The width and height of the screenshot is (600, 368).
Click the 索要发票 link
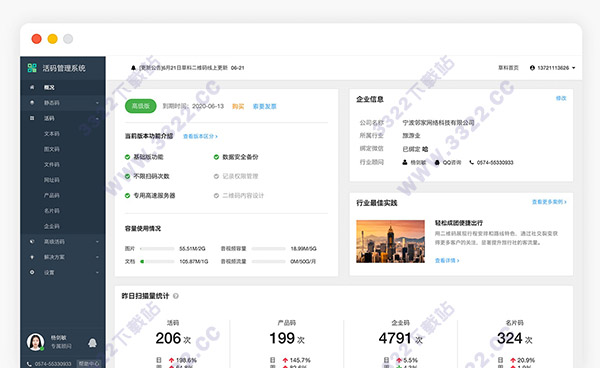(264, 106)
